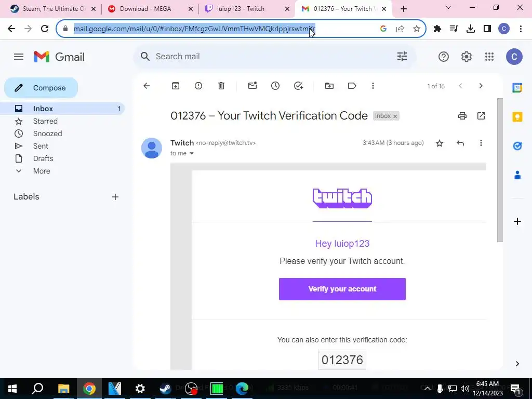
Task: Hide side panel chevron at bottom right
Action: (x=517, y=364)
